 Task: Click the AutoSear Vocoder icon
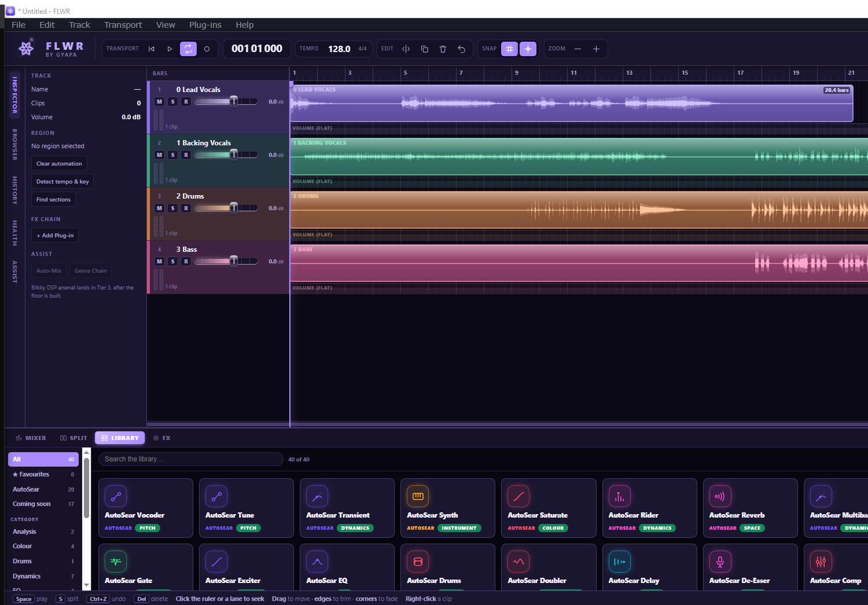tap(116, 496)
